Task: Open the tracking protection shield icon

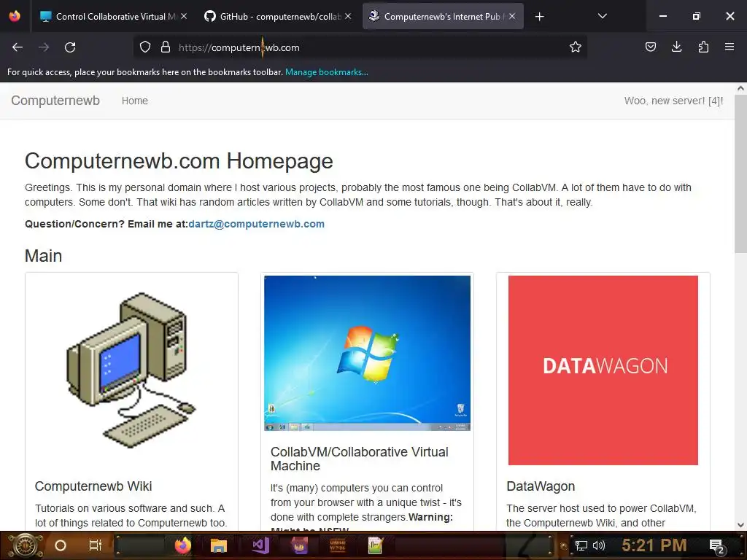Action: click(145, 47)
